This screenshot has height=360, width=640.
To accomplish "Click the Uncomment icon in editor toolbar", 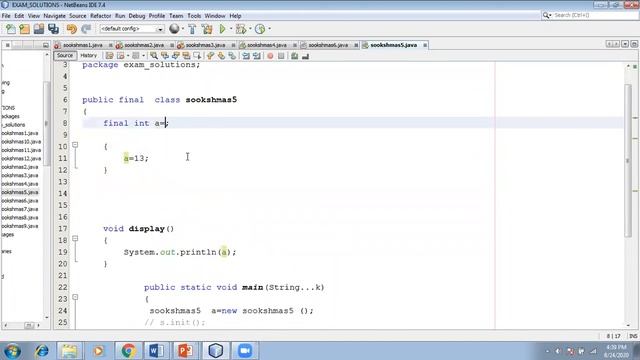I will pyautogui.click(x=305, y=56).
